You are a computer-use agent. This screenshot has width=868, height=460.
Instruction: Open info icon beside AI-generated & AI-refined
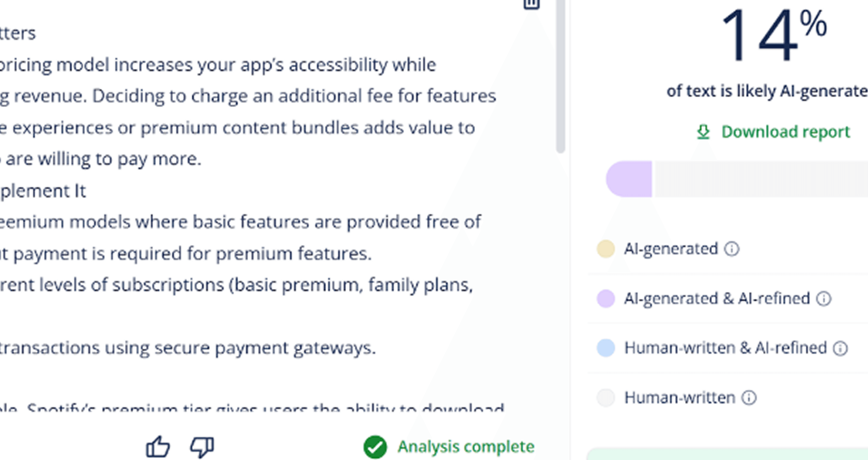click(824, 299)
